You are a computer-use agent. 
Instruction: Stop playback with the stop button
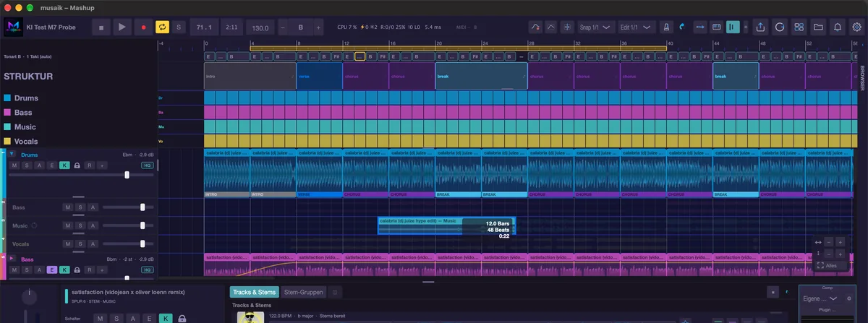click(101, 27)
